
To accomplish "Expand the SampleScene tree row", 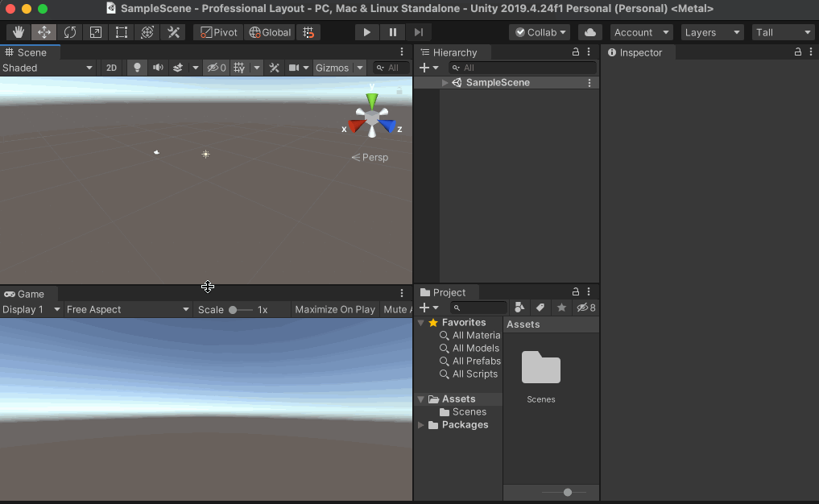I will pyautogui.click(x=445, y=82).
